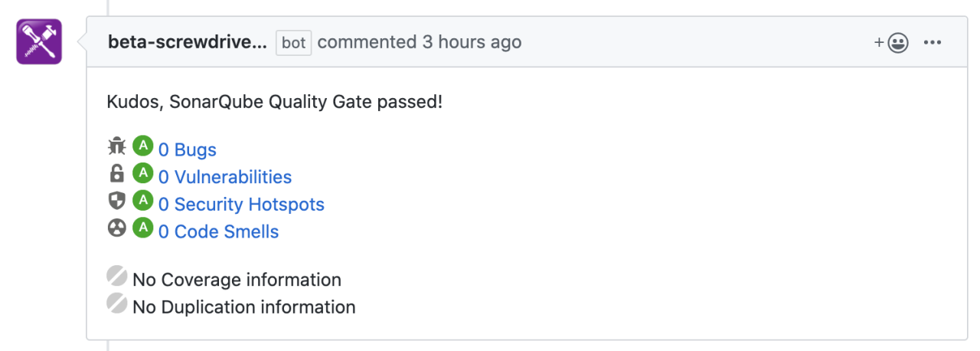Click the bug icon beside Bugs
Screen dimensions: 980x351
[x=116, y=146]
